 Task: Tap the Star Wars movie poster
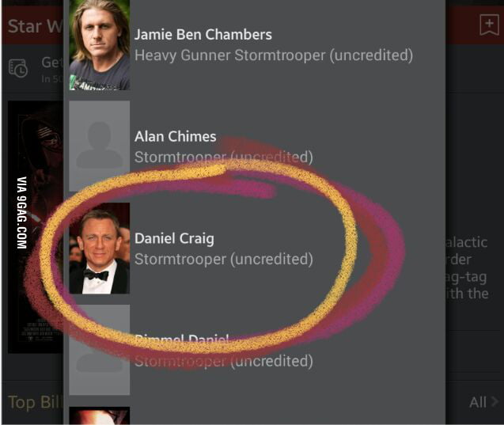[36, 227]
